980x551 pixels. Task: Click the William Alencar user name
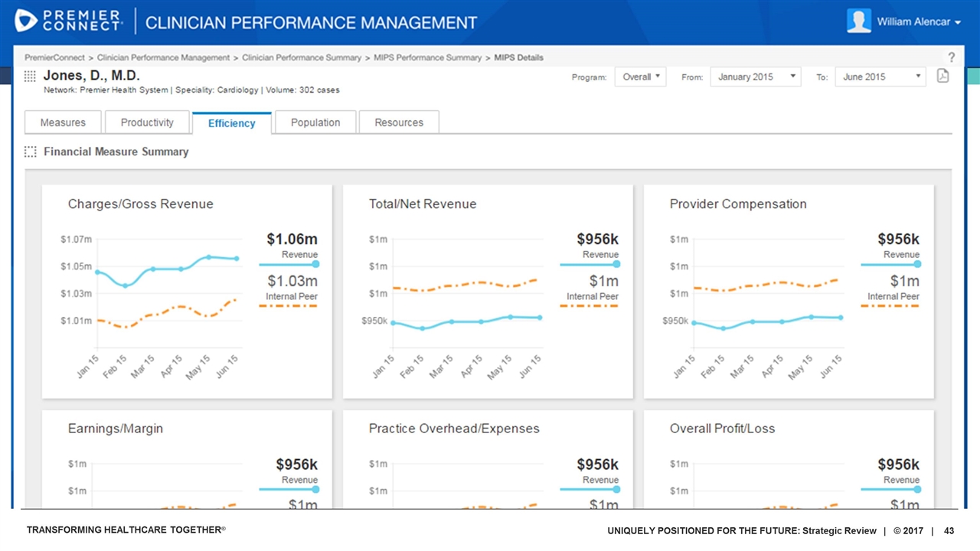click(x=913, y=21)
